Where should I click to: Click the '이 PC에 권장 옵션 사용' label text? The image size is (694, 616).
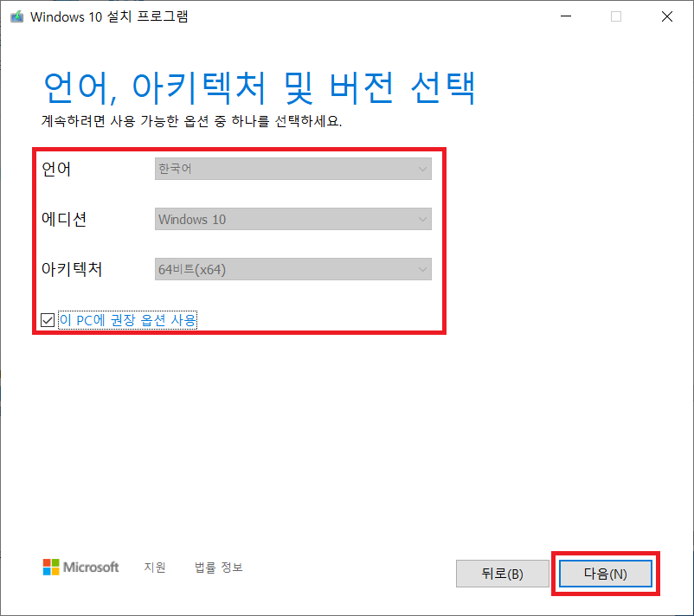[x=127, y=320]
